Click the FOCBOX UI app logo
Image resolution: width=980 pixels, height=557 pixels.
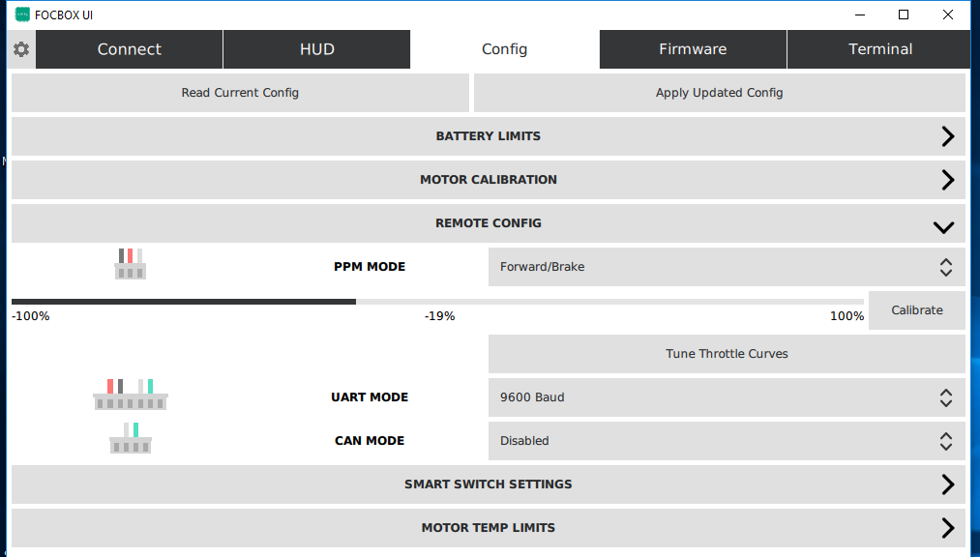(21, 15)
